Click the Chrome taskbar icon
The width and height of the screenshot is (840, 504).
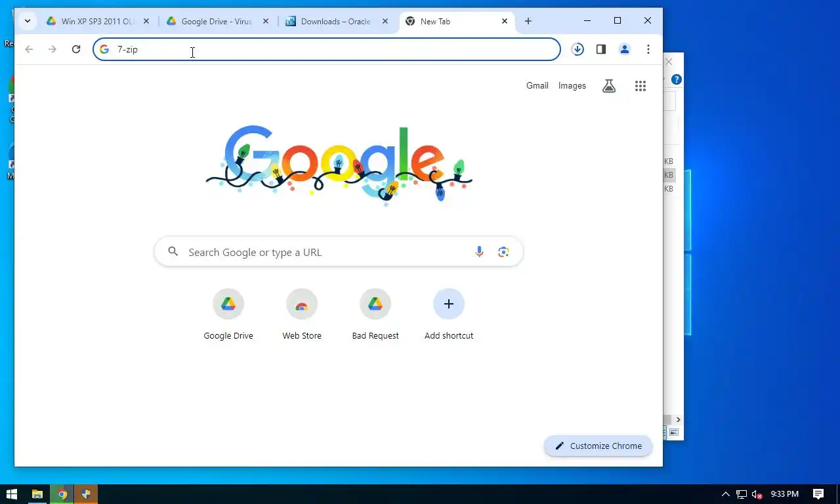pos(62,494)
